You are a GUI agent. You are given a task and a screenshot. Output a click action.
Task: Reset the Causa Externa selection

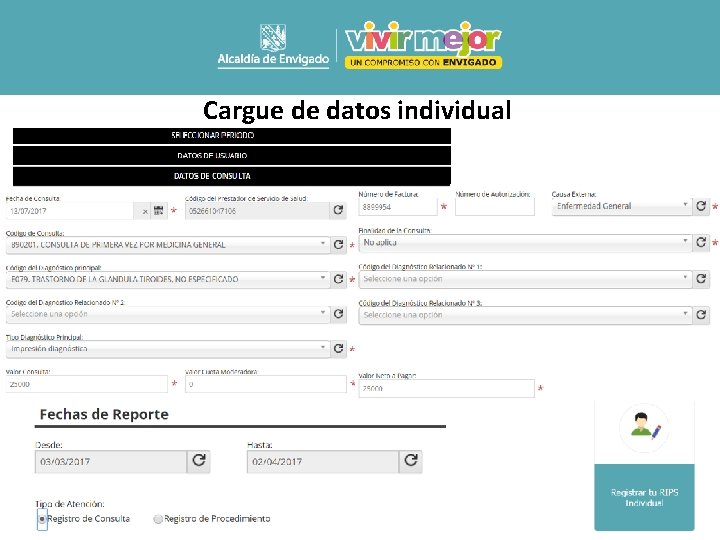point(701,206)
